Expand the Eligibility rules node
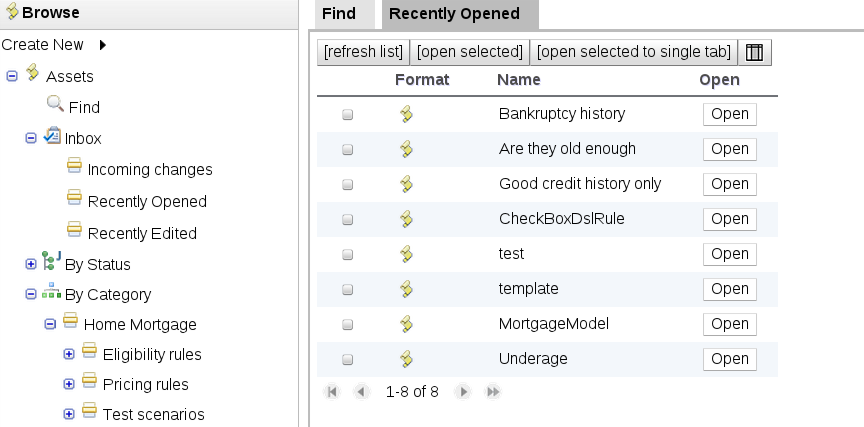Viewport: 864px width, 427px height. (x=68, y=354)
